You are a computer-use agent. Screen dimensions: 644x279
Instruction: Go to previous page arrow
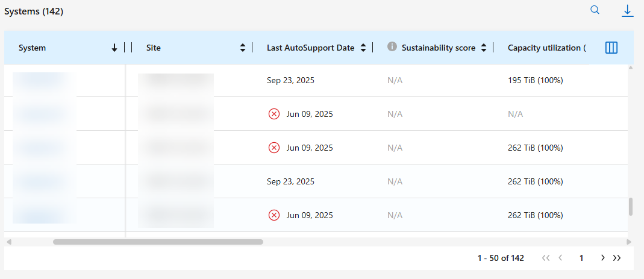(560, 258)
